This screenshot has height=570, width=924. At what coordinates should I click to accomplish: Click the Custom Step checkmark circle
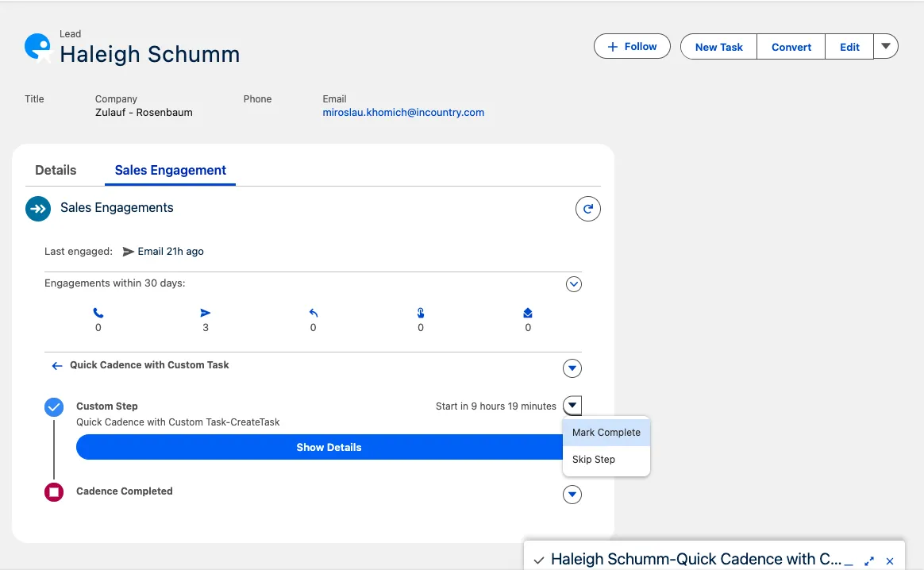54,407
